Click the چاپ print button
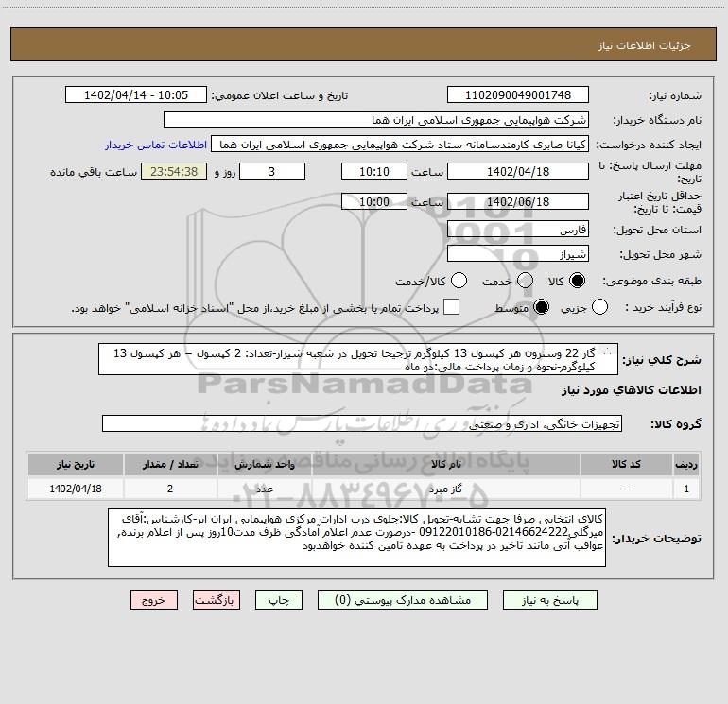The image size is (728, 704). tap(279, 600)
